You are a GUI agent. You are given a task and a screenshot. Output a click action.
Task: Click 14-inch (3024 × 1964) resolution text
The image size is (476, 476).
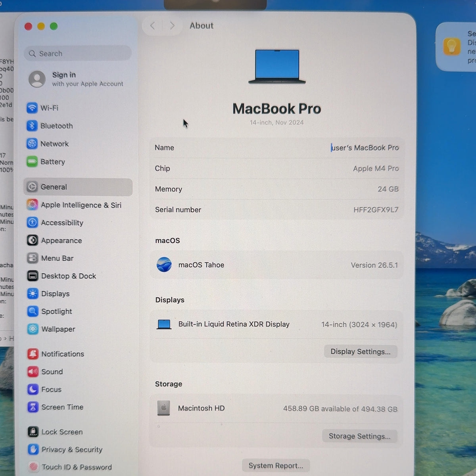coord(359,324)
